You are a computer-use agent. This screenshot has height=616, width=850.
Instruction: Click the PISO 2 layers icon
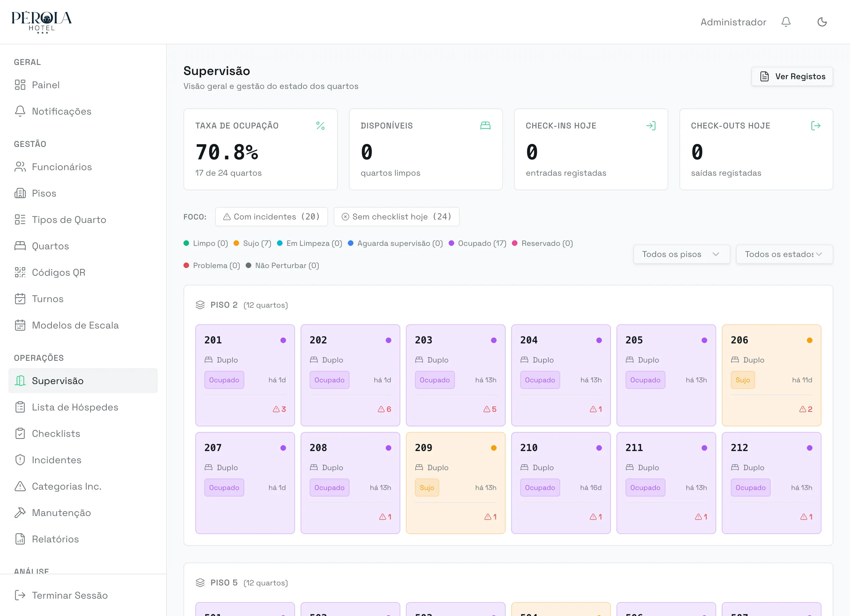[200, 305]
